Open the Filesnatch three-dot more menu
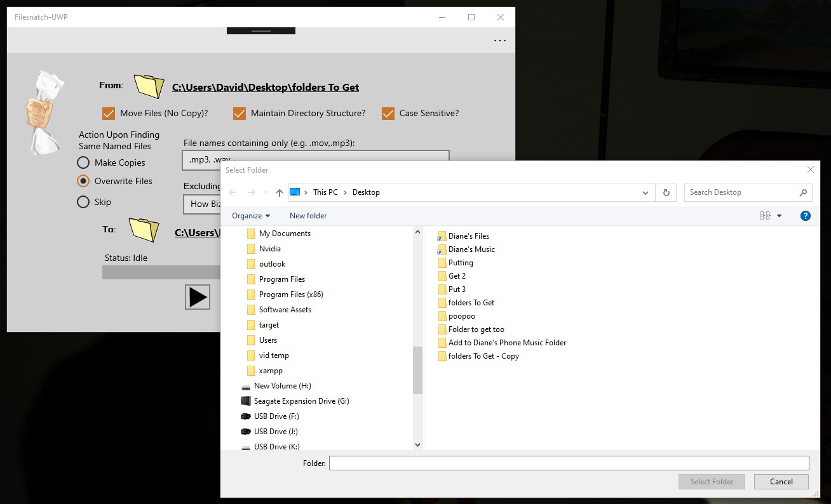This screenshot has height=504, width=831. pos(500,41)
